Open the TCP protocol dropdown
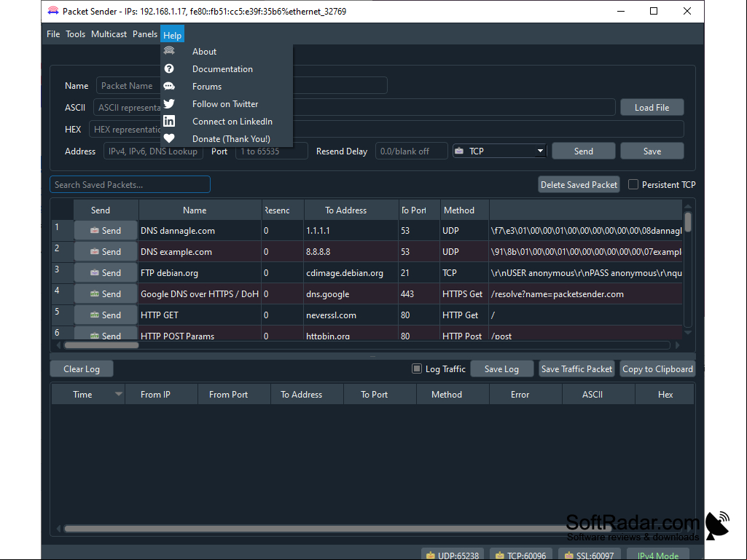Viewport: 747px width, 560px height. (x=499, y=151)
